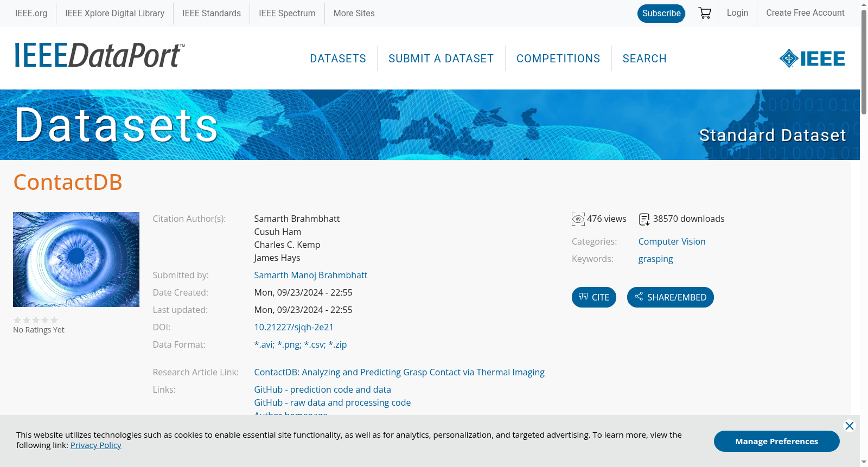The height and width of the screenshot is (467, 868).
Task: Expand the More Sites menu
Action: (x=354, y=13)
